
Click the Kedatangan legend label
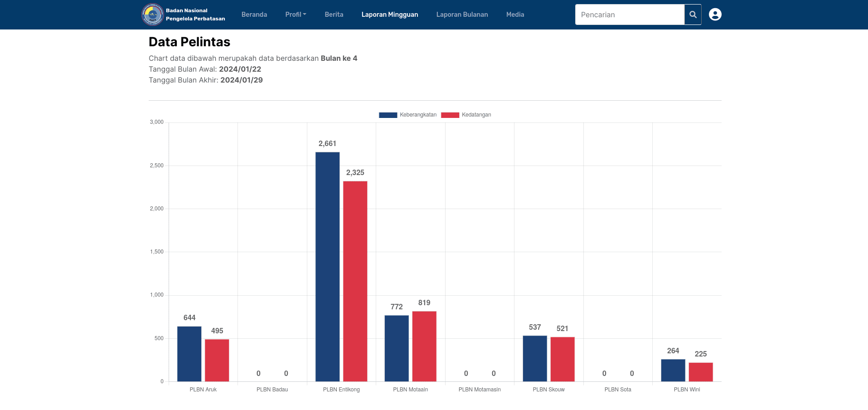click(x=476, y=115)
